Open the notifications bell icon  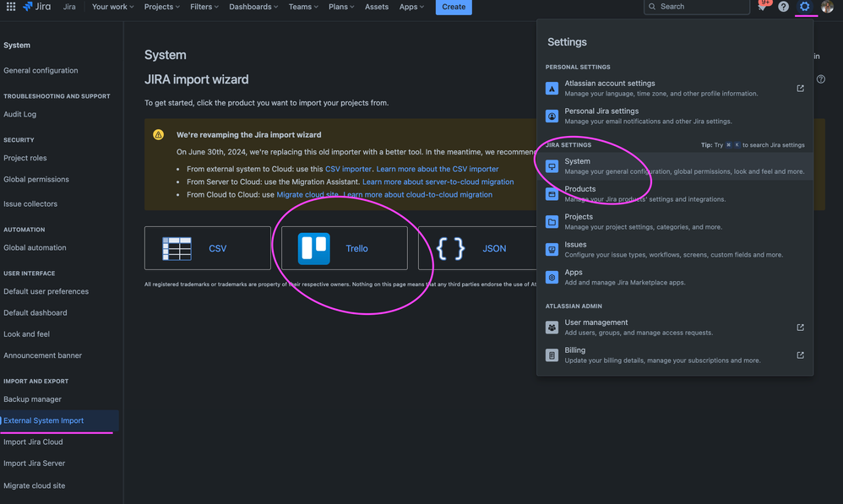762,7
